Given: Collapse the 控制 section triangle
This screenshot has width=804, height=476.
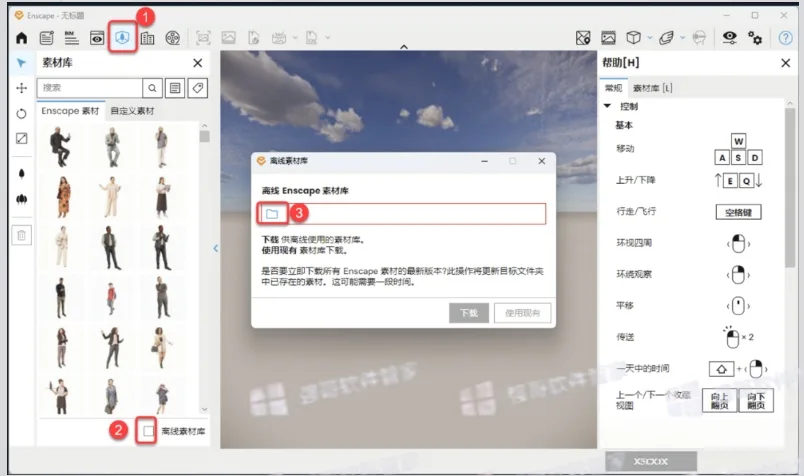Looking at the screenshot, I should click(x=608, y=106).
